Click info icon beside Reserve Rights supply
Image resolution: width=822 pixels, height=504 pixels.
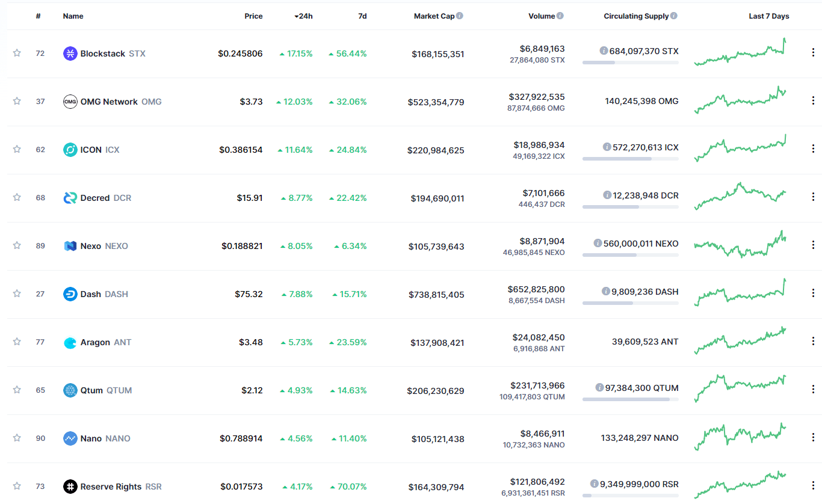(x=594, y=484)
